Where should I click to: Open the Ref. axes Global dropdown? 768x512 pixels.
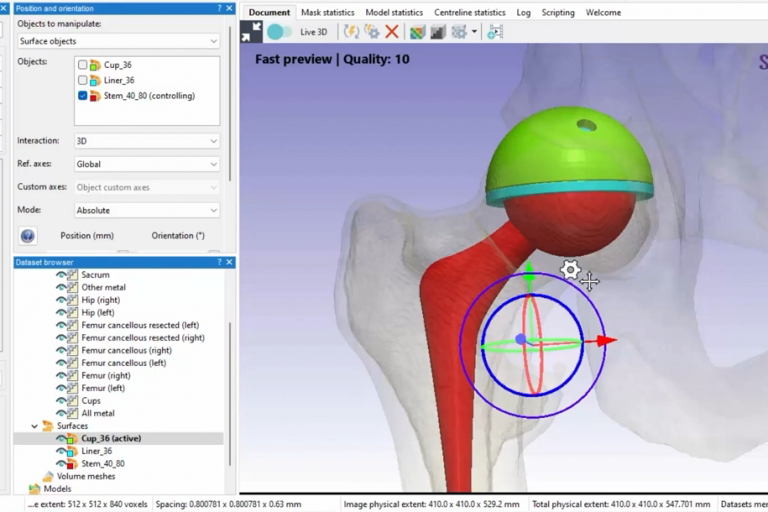[146, 164]
